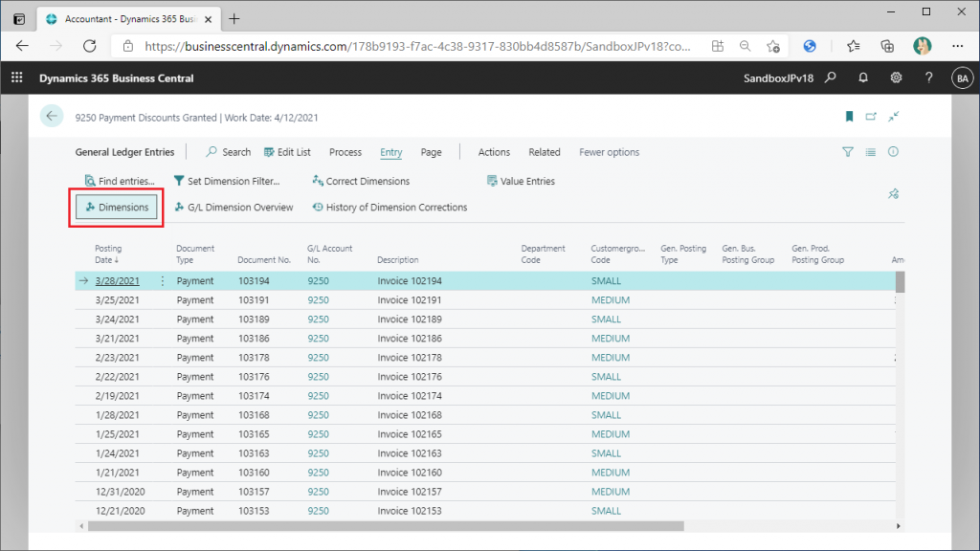This screenshot has height=551, width=980.
Task: Click the Dimensions button
Action: coord(116,208)
